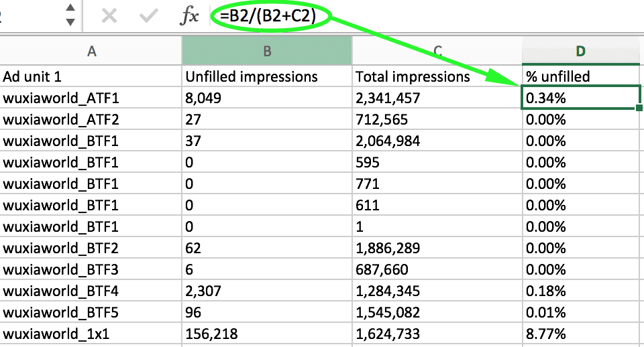The image size is (644, 347).
Task: Select unfilled impressions value 2,307
Action: [267, 291]
